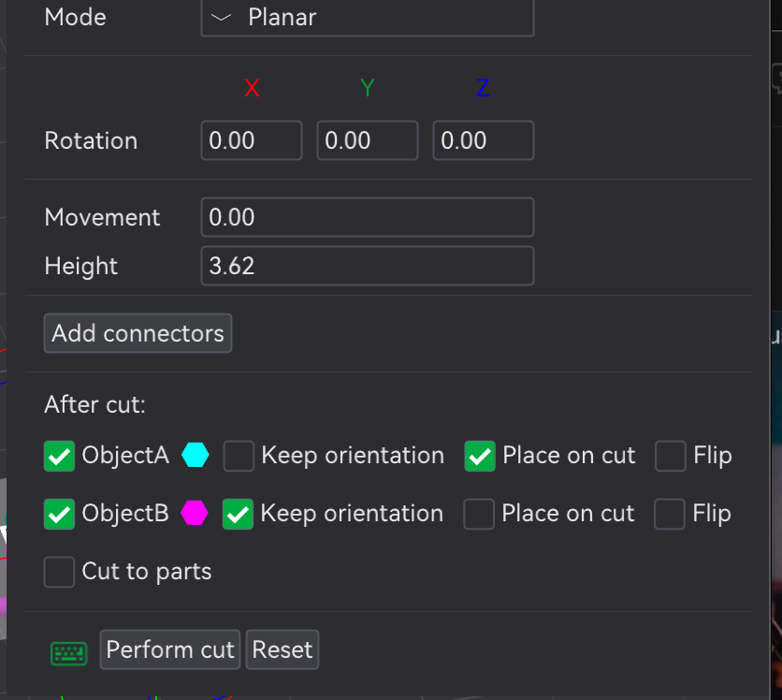Click the green keyboard shortcuts icon
This screenshot has height=700, width=782.
[x=69, y=653]
